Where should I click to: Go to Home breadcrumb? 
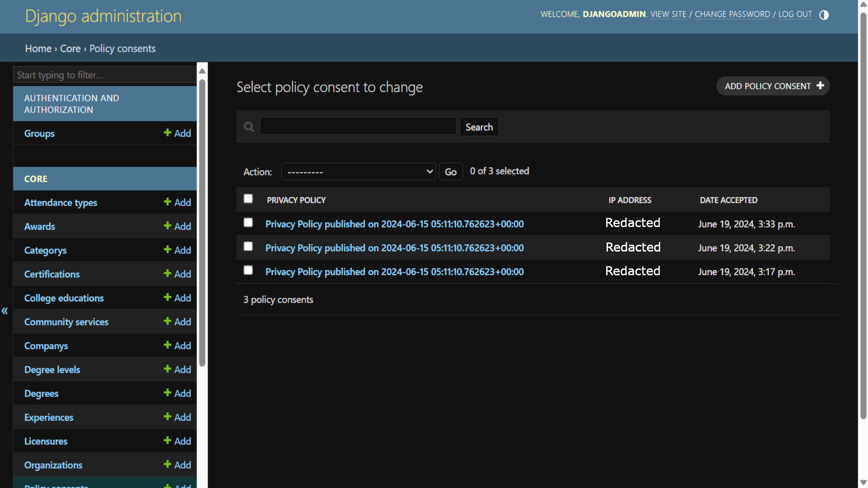[38, 49]
